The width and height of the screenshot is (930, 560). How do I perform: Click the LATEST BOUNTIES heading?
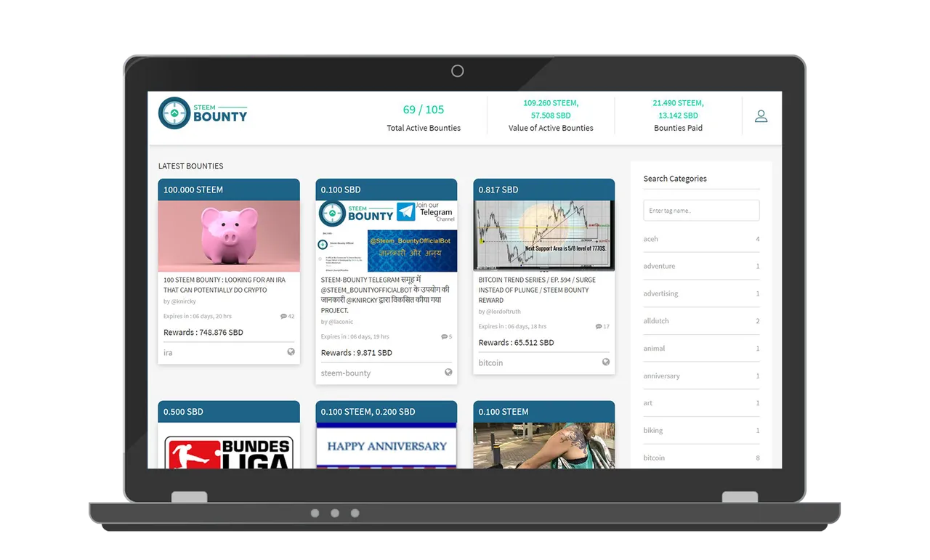(x=191, y=166)
